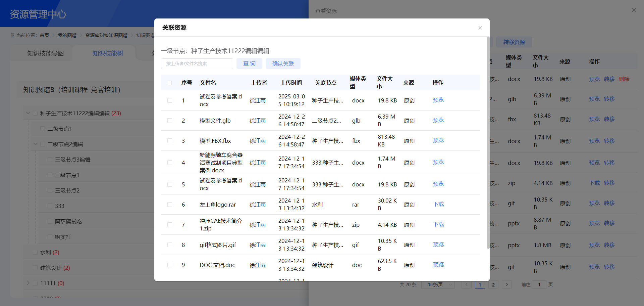Select checkbox for 试卷及参考答案.docx row
Image resolution: width=644 pixels, height=306 pixels.
point(169,100)
